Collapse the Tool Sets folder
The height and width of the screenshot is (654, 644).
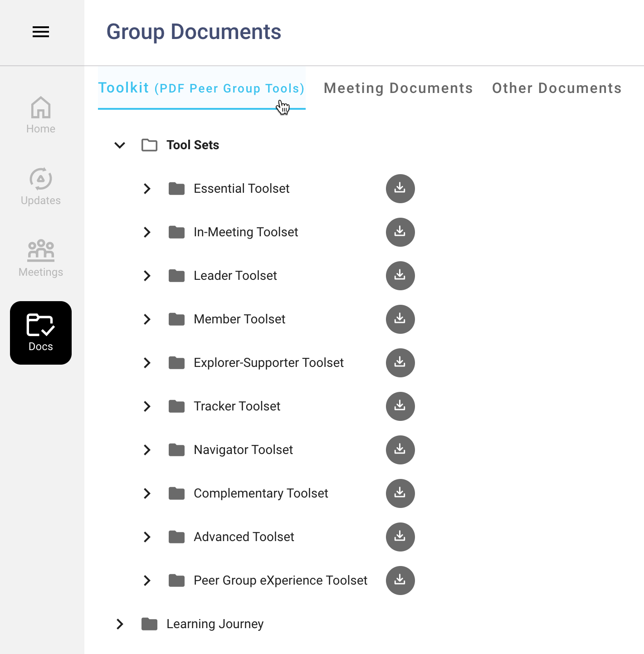click(120, 145)
